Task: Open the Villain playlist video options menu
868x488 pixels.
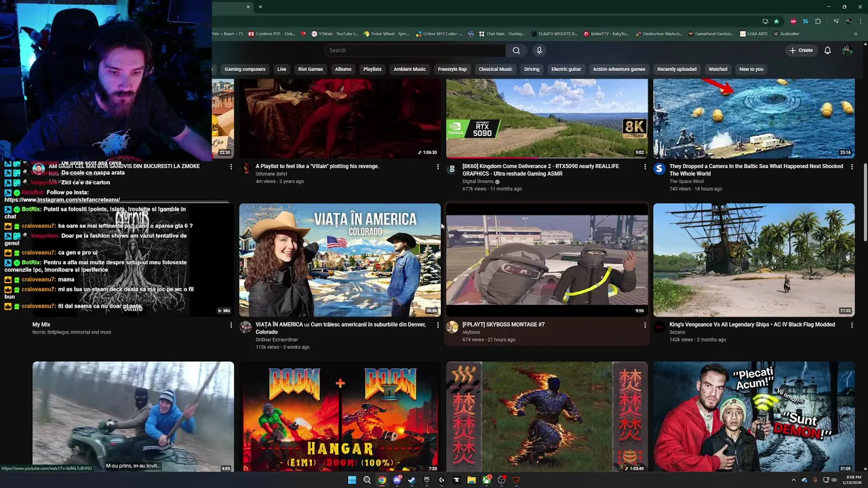Action: coord(437,167)
